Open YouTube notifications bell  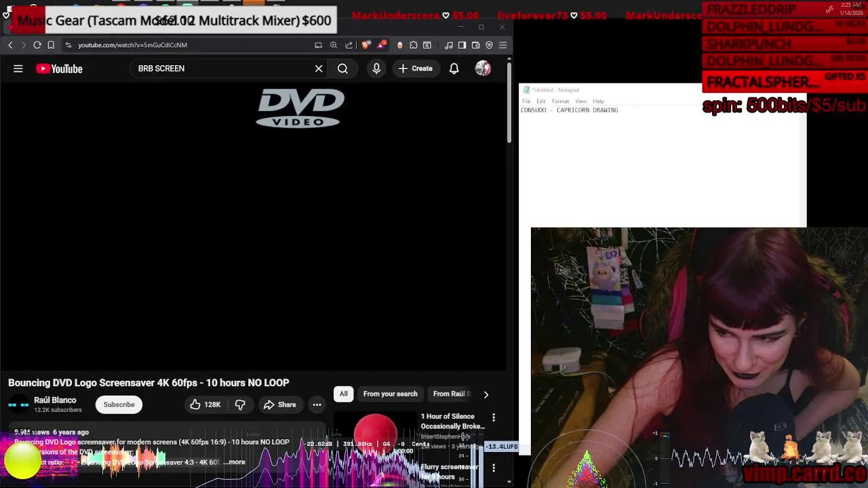pos(454,68)
